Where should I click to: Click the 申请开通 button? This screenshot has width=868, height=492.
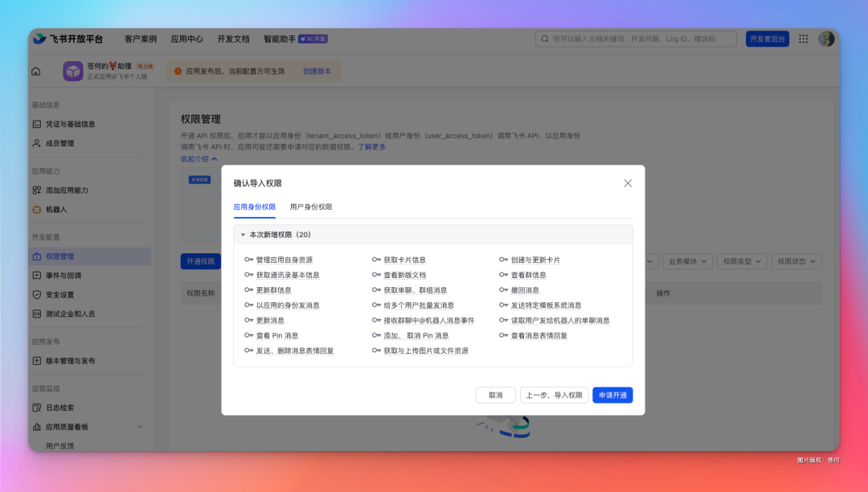click(613, 395)
